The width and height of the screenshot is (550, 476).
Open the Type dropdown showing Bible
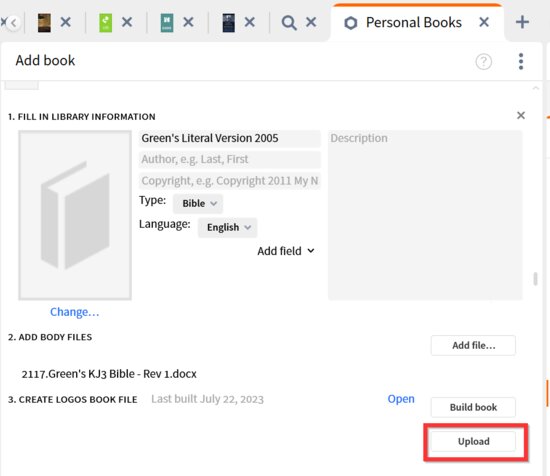pos(198,203)
